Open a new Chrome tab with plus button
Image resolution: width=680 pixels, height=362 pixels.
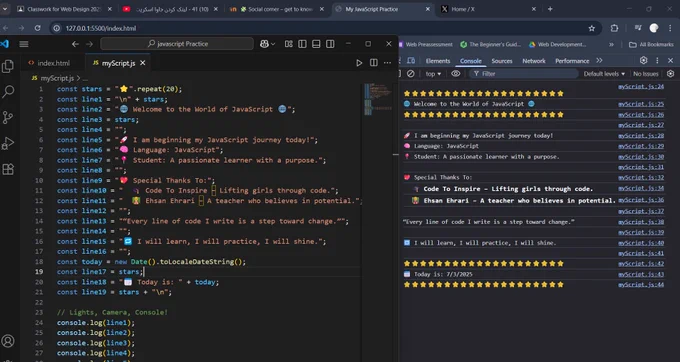click(x=550, y=9)
